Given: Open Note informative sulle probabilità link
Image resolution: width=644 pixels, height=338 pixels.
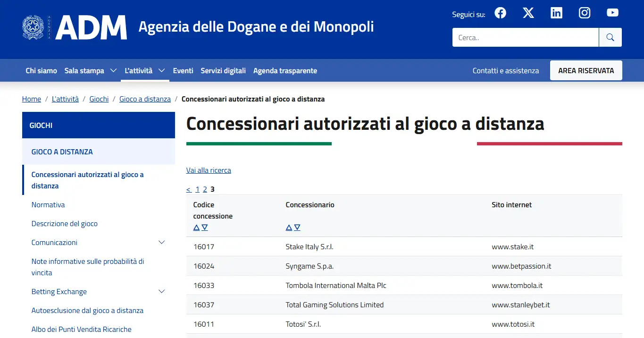Looking at the screenshot, I should point(88,267).
